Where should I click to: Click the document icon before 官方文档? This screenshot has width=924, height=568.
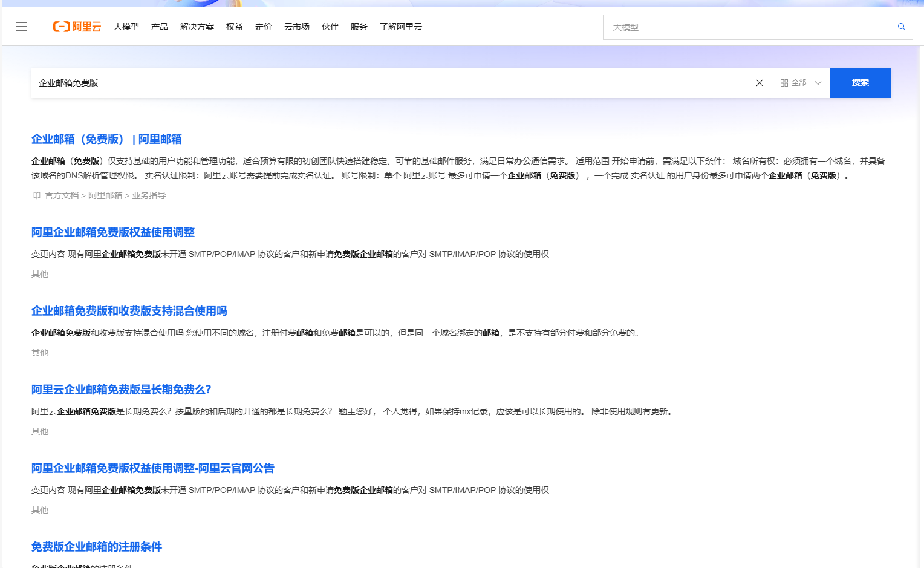coord(36,195)
